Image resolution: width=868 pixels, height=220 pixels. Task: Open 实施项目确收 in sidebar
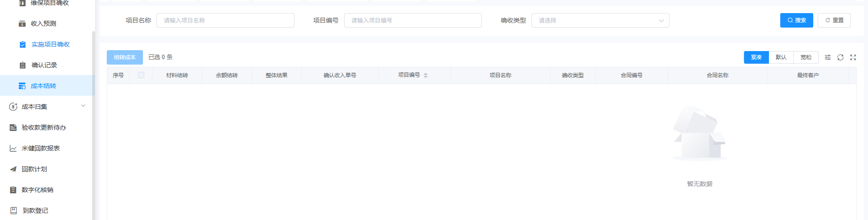click(x=50, y=44)
